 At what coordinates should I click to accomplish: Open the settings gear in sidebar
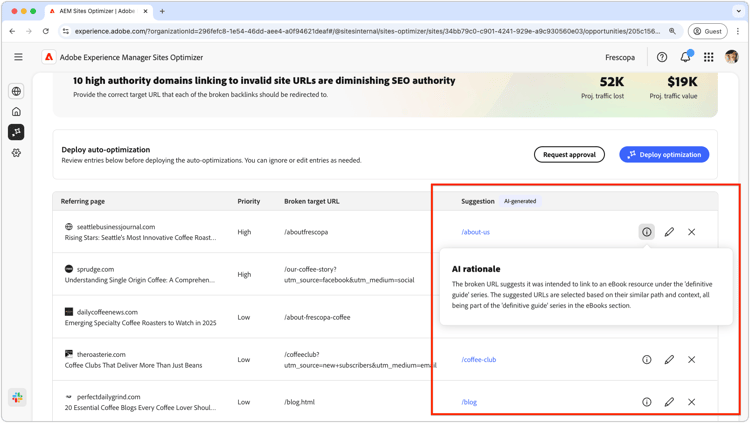coord(16,153)
